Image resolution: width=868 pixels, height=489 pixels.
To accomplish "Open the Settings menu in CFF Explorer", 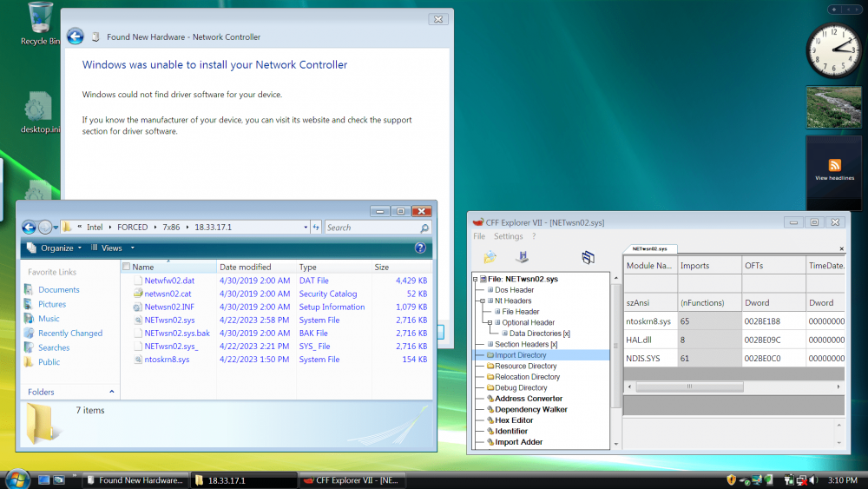I will click(508, 236).
